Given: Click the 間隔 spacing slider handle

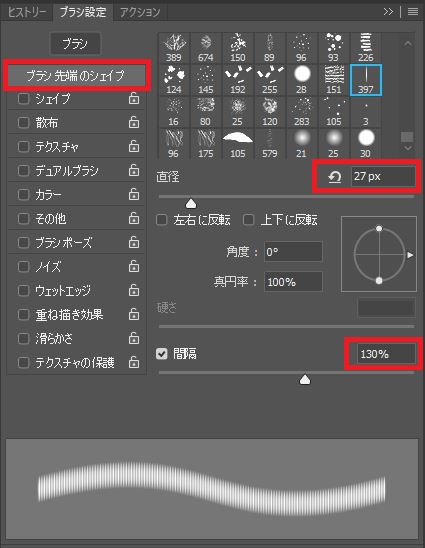Looking at the screenshot, I should tap(305, 380).
